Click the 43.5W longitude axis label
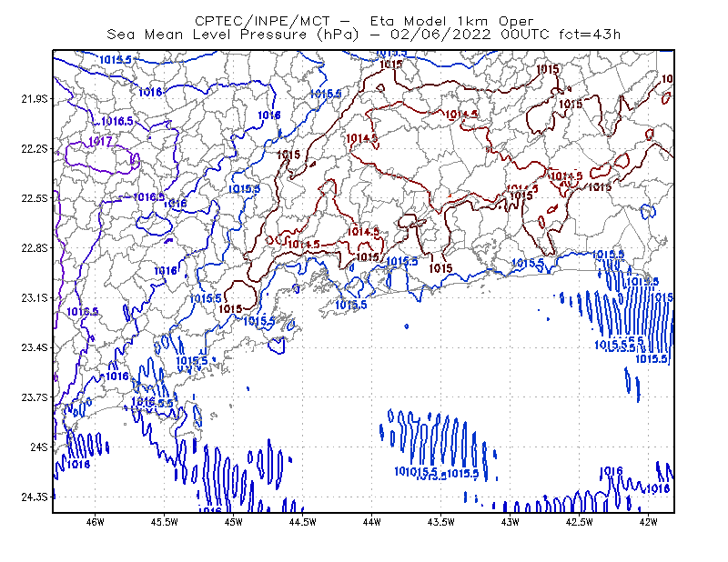The width and height of the screenshot is (728, 562). coord(441,522)
